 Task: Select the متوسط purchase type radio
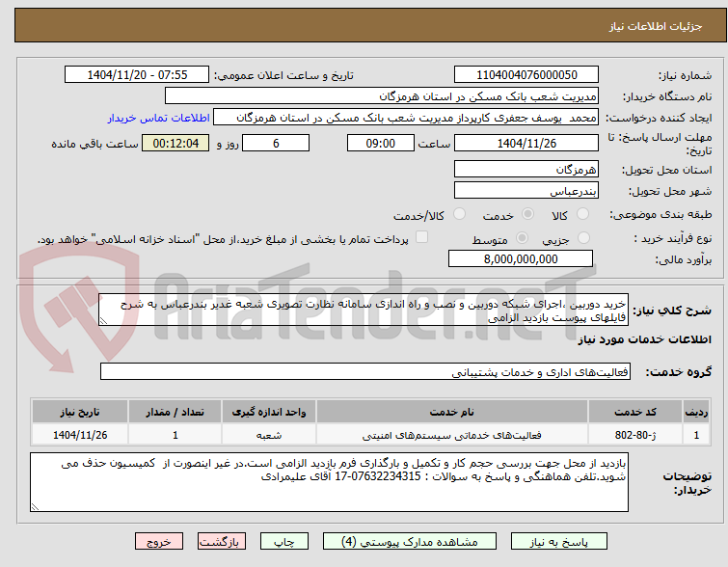coord(523,238)
